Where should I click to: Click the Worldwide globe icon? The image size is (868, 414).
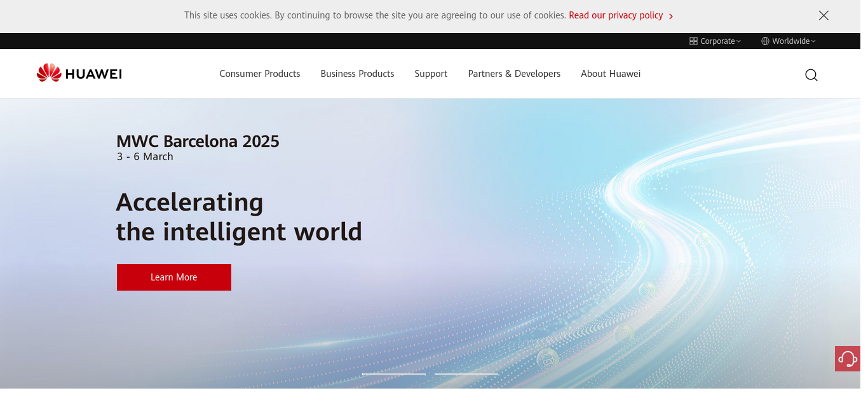pos(765,41)
